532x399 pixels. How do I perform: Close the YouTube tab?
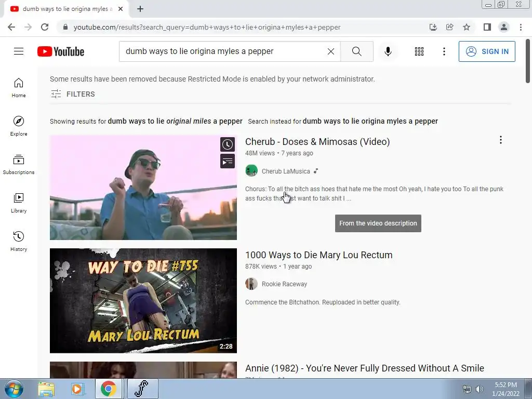[121, 9]
